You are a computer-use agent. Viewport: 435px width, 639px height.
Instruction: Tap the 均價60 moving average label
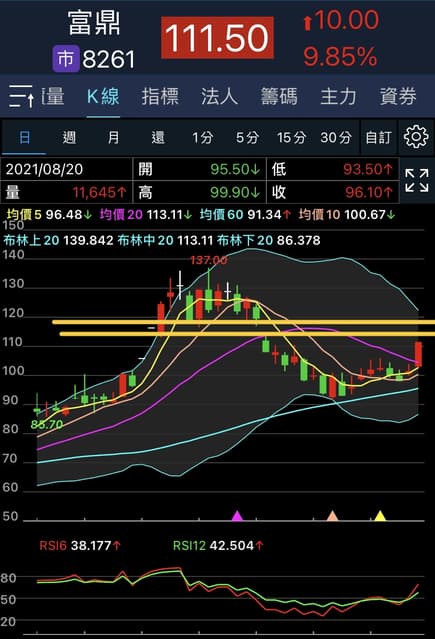[x=221, y=214]
